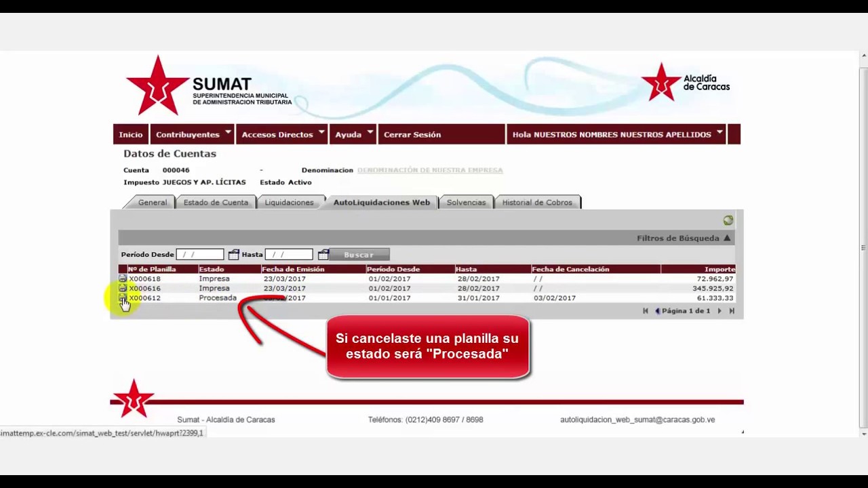Screen dimensions: 868x488
Task: Go to next page arrow
Action: tap(719, 311)
